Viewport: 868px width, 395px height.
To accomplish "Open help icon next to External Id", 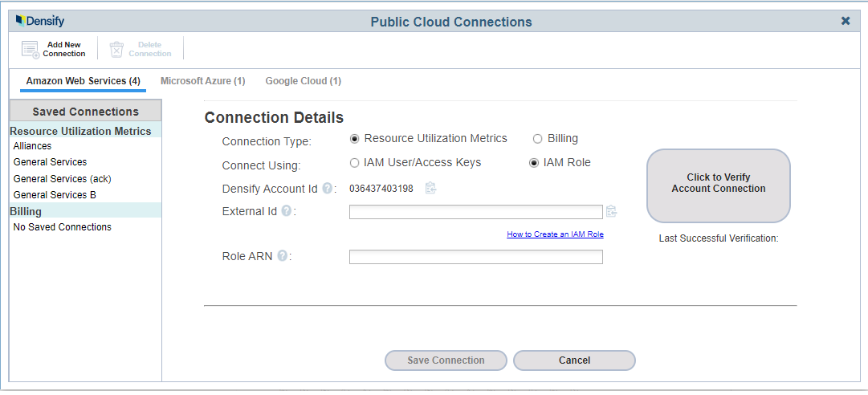I will pyautogui.click(x=287, y=211).
